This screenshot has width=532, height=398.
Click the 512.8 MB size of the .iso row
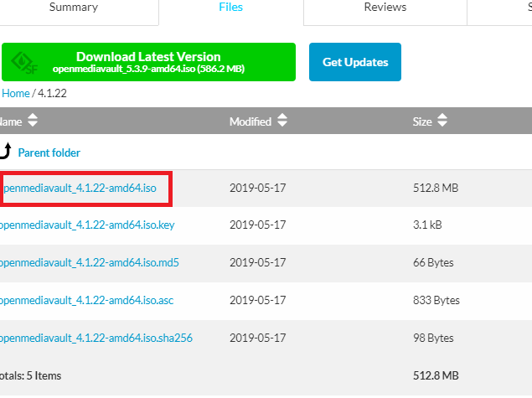[x=436, y=188]
